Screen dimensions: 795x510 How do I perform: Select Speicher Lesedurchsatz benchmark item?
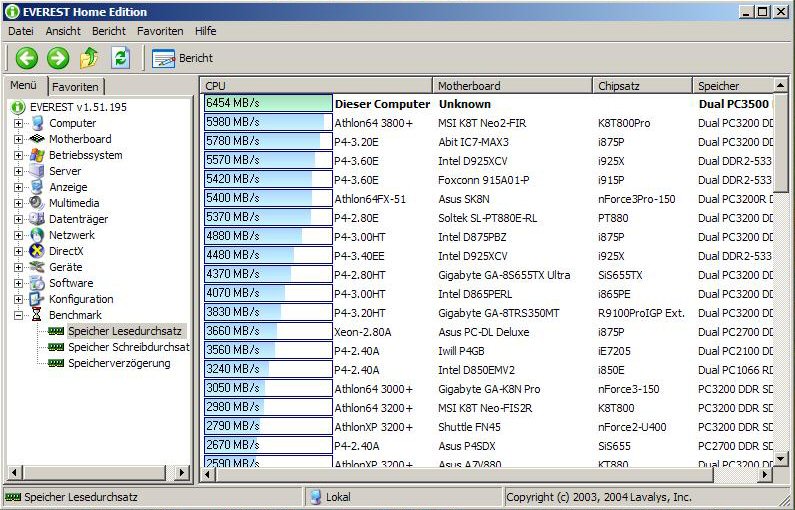(125, 331)
